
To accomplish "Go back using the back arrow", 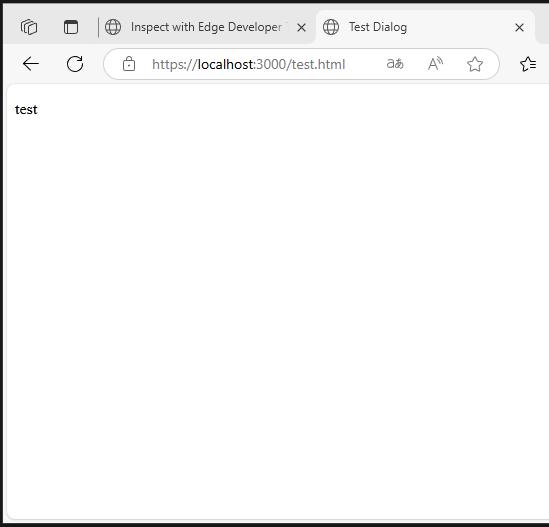I will tap(31, 64).
